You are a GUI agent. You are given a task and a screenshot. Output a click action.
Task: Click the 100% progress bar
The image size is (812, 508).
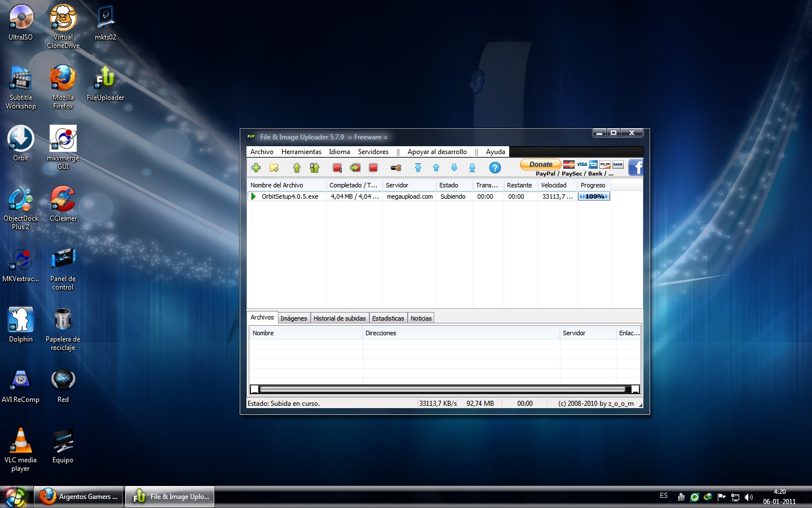click(x=594, y=196)
